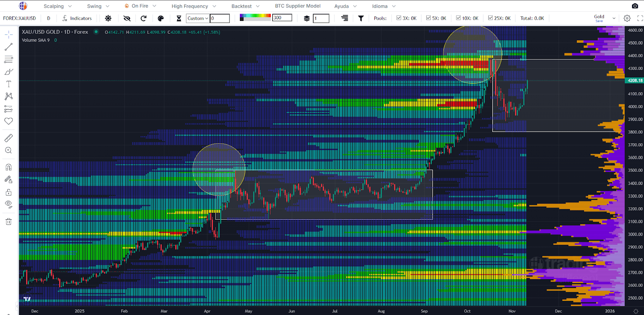Viewport: 644px width, 315px height.
Task: Lock all drawing tools
Action: [x=8, y=192]
